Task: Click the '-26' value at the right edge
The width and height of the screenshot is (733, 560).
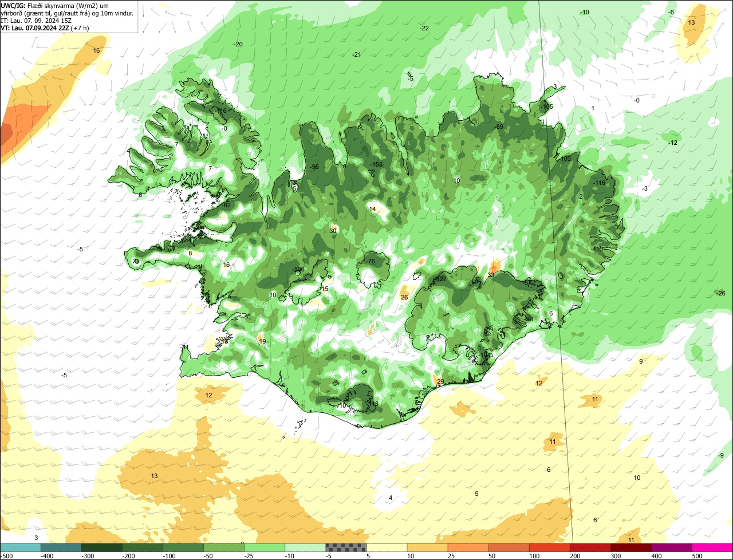Action: 721,293
